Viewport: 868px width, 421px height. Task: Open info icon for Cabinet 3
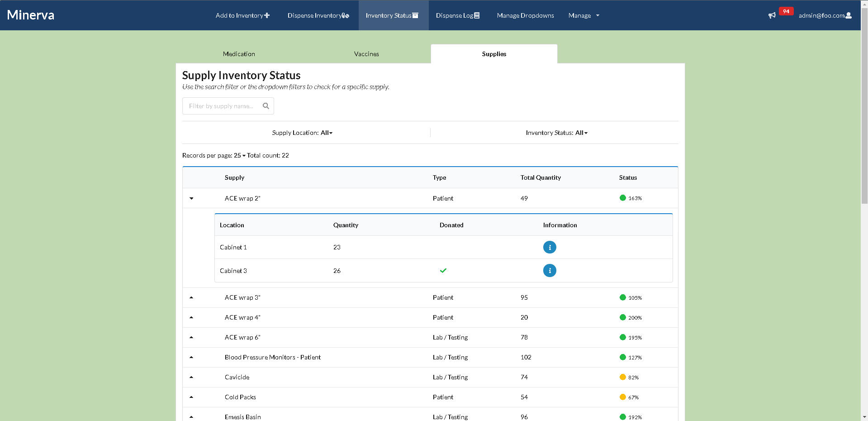click(550, 271)
